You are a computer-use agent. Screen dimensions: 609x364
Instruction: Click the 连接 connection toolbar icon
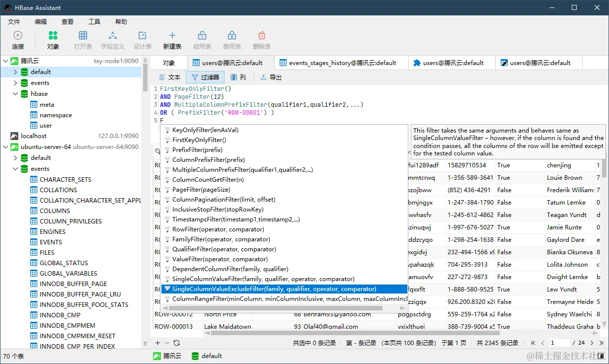tap(18, 35)
